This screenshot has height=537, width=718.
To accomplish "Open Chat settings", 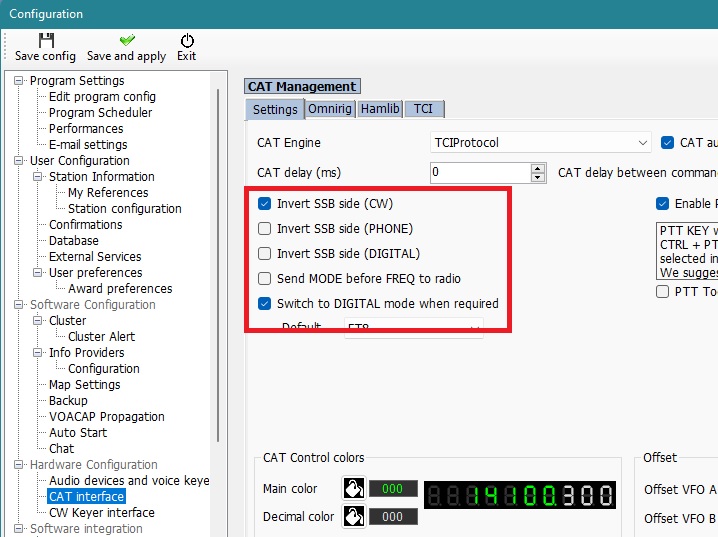I will [61, 449].
